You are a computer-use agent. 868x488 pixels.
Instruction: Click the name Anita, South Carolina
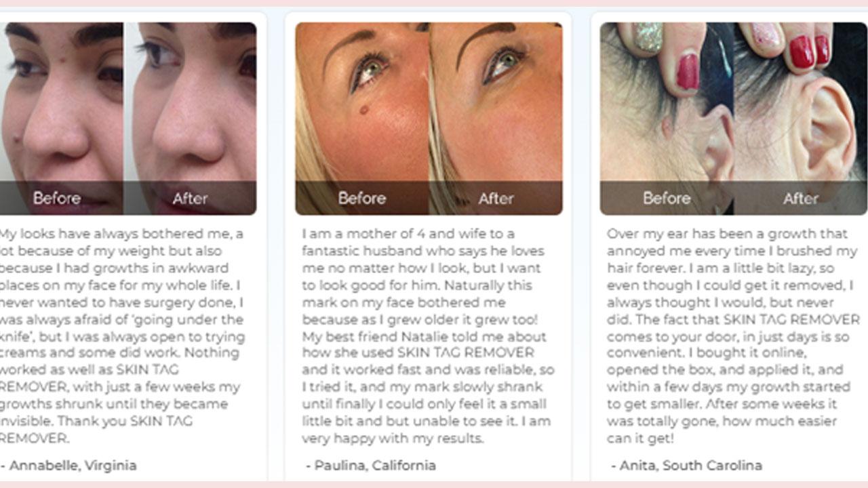[x=686, y=466]
